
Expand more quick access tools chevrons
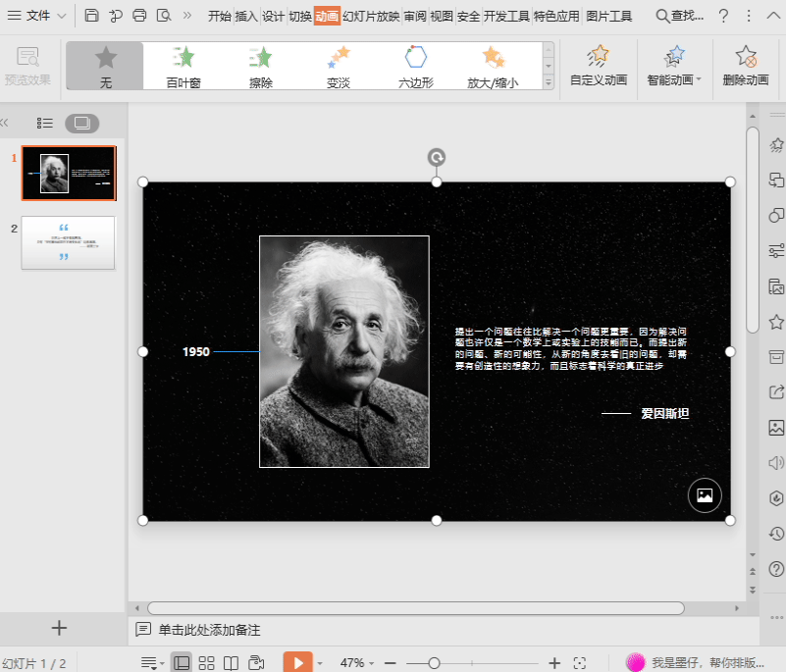(x=187, y=16)
